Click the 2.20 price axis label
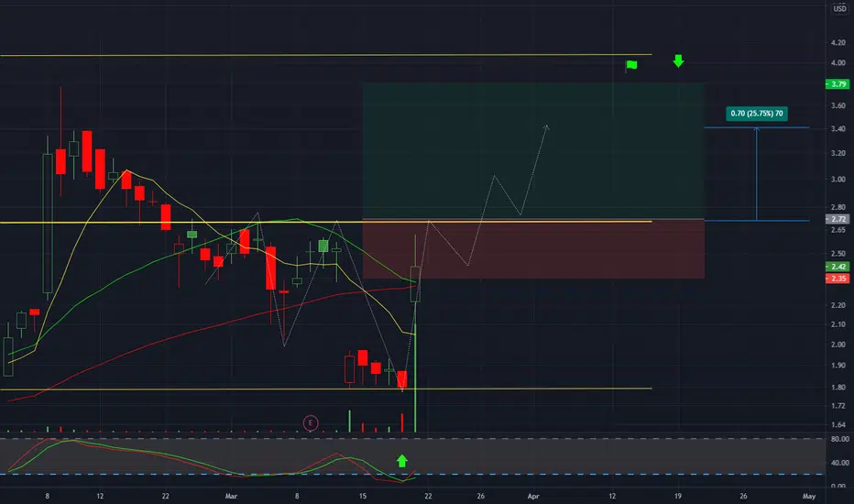The width and height of the screenshot is (854, 504). click(x=838, y=305)
